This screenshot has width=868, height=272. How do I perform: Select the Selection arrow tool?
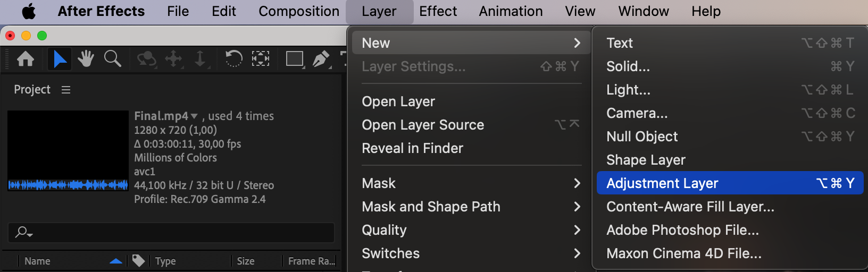[60, 58]
